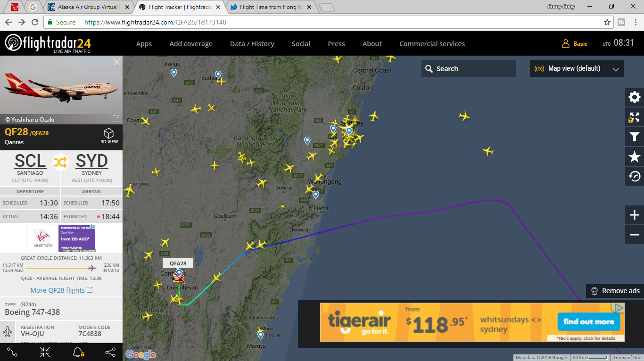Click the flight progress bar
Screen dimensions: 644x361
[61, 268]
